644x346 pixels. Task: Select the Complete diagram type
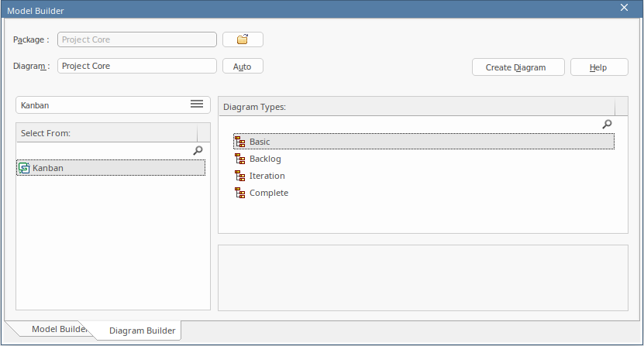[268, 193]
